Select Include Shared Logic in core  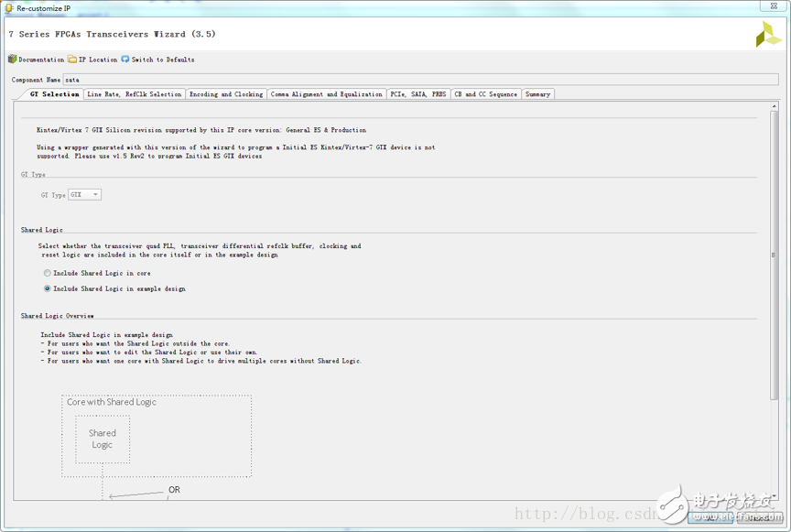coord(48,274)
